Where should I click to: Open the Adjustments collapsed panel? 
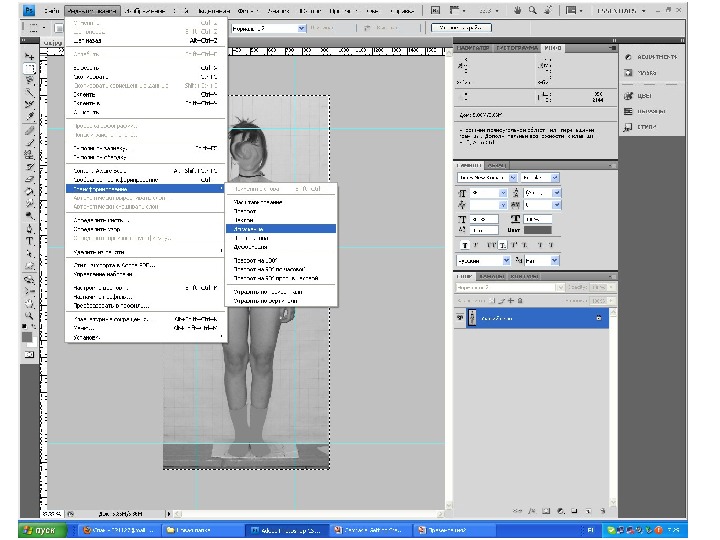click(x=651, y=57)
